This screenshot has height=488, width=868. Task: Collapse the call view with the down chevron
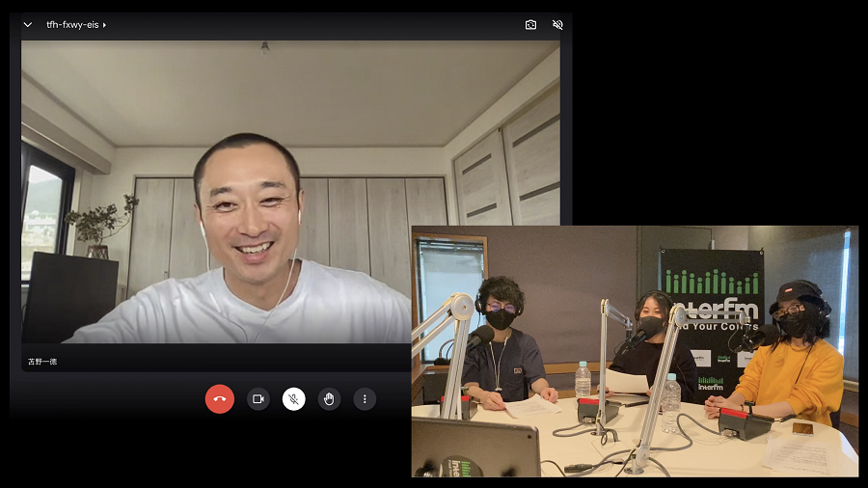pyautogui.click(x=27, y=25)
